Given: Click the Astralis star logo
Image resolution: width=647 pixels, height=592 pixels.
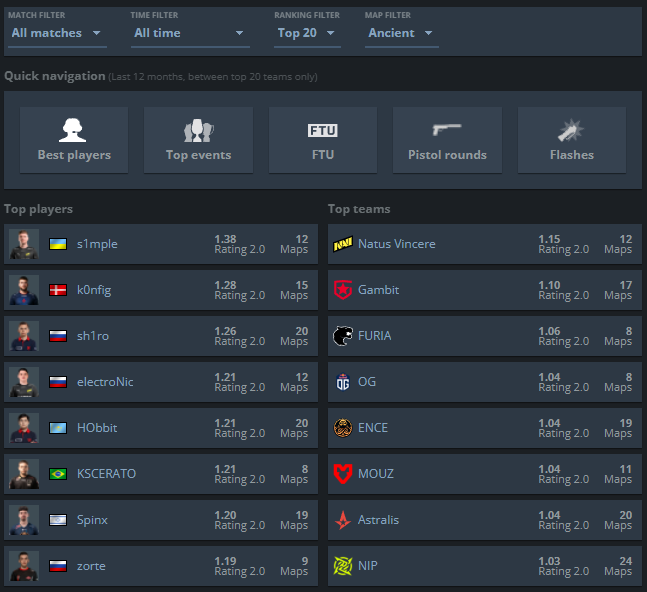Looking at the screenshot, I should click(x=343, y=520).
